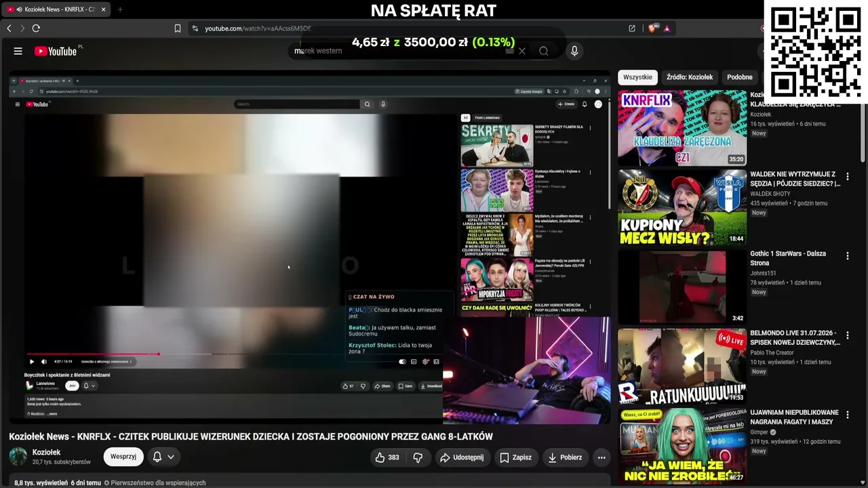The image size is (868, 488).
Task: Dislike the Koziołek News video
Action: [418, 457]
